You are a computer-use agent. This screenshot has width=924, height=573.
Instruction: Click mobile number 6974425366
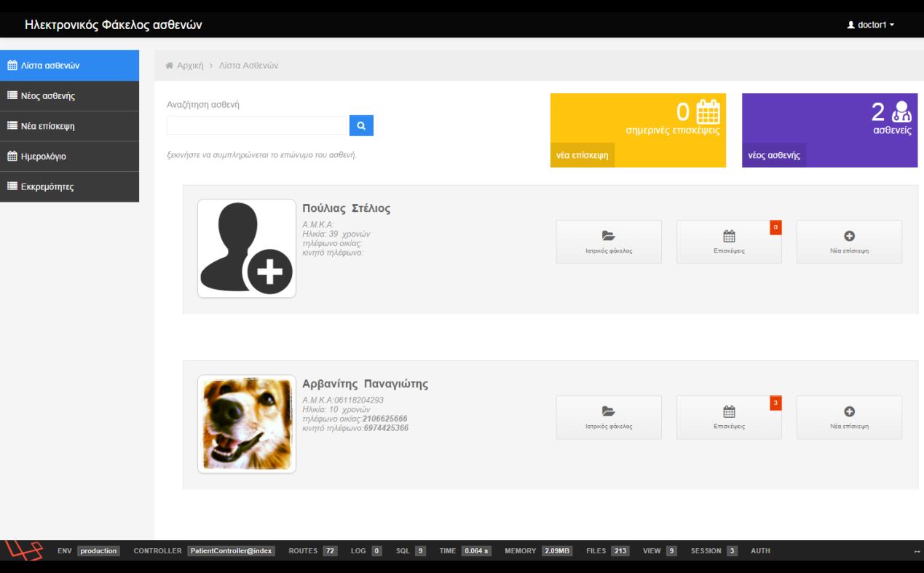pyautogui.click(x=386, y=427)
